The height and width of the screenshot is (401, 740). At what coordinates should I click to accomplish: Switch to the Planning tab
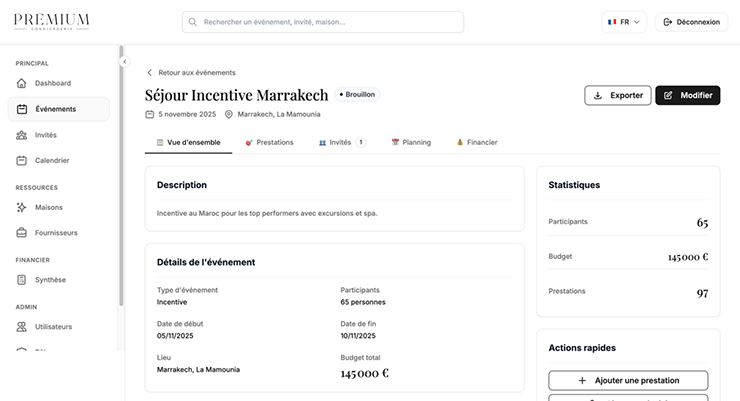[411, 142]
